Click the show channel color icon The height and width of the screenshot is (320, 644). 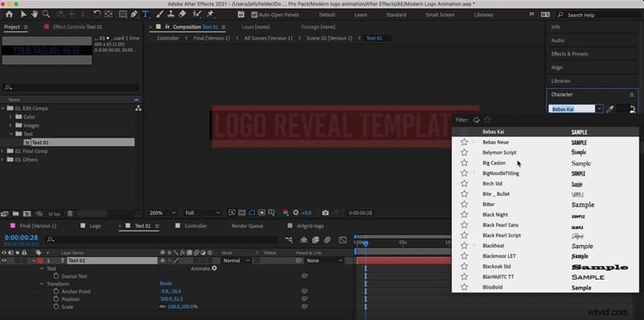(287, 213)
